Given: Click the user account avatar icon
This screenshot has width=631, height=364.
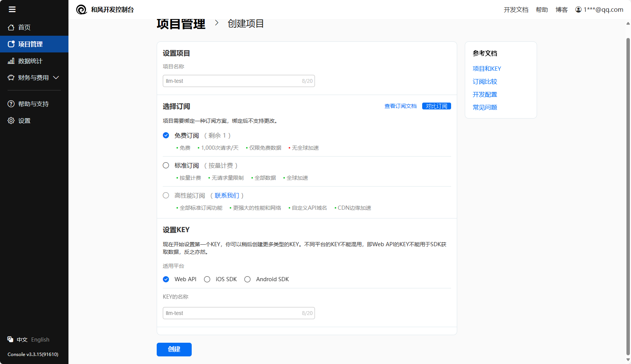Looking at the screenshot, I should (x=578, y=9).
